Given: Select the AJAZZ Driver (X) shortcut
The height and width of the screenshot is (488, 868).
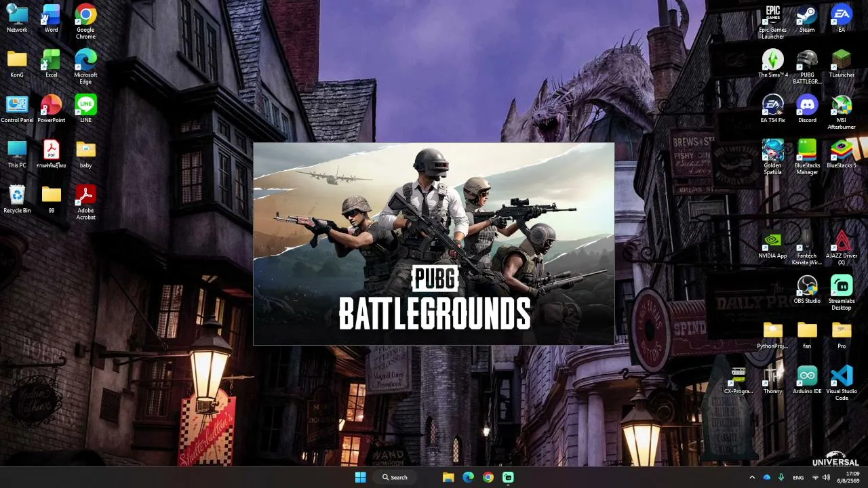Looking at the screenshot, I should click(842, 248).
